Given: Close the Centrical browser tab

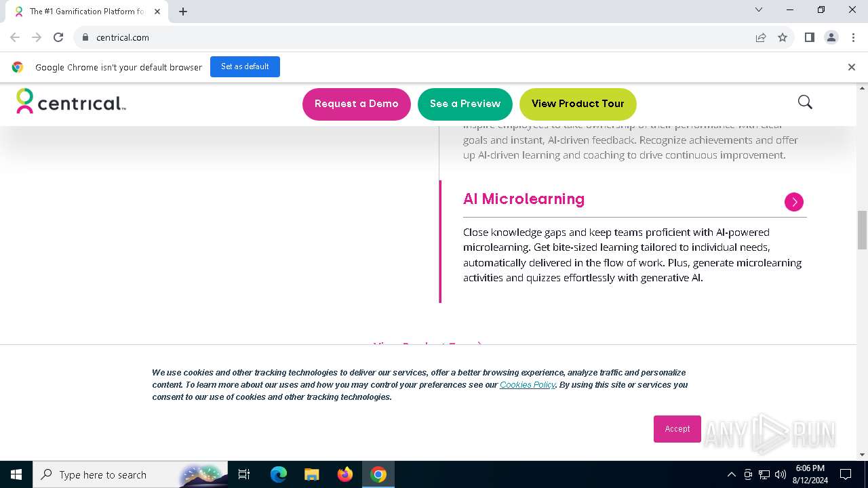Looking at the screenshot, I should click(x=157, y=11).
